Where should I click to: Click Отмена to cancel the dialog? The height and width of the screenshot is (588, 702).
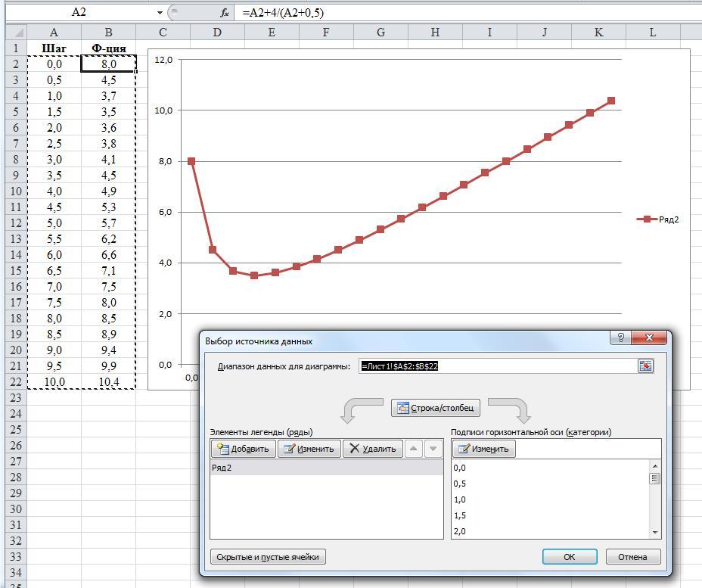(632, 557)
